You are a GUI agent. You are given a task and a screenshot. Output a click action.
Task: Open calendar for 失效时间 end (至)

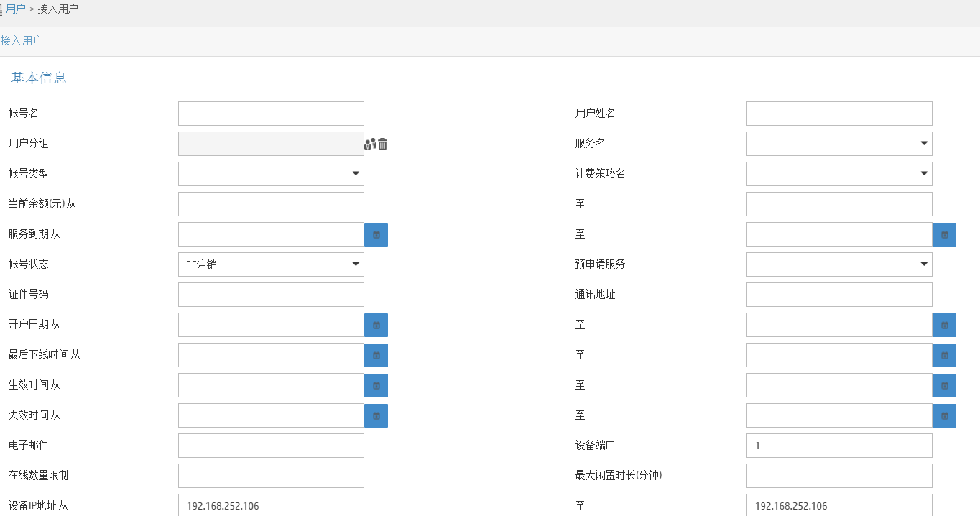[944, 415]
